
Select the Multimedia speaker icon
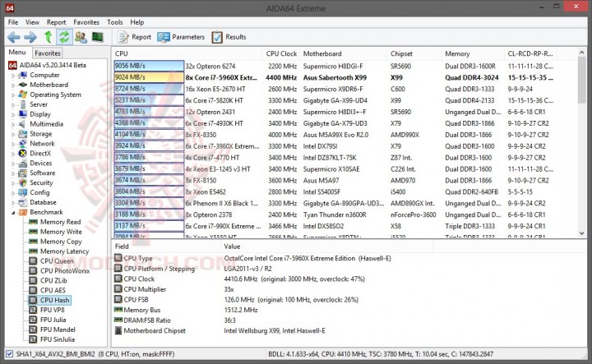23,124
